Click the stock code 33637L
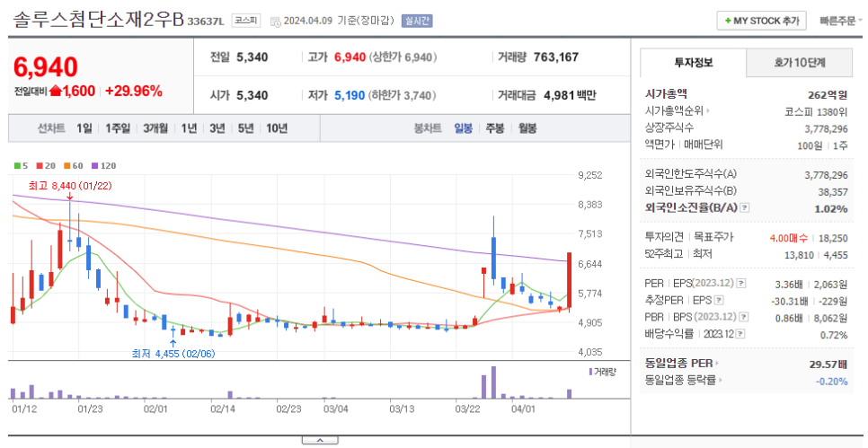The height and width of the screenshot is (448, 868). click(206, 22)
